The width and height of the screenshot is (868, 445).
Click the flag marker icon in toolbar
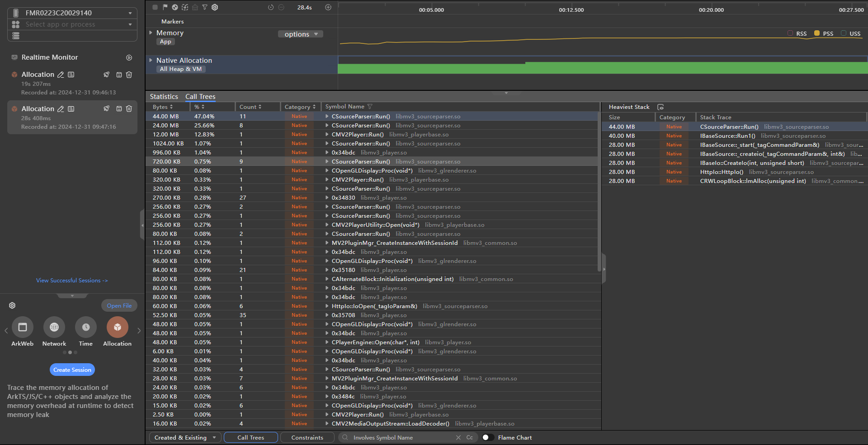point(165,7)
